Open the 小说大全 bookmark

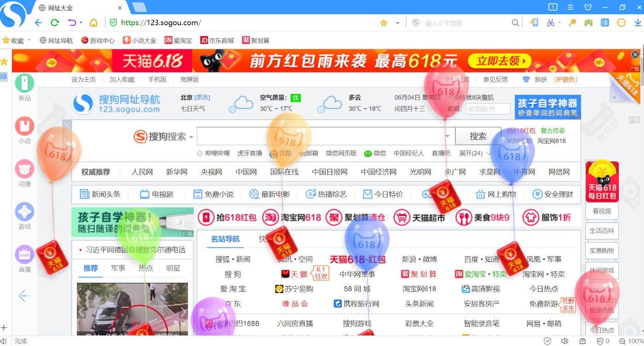pyautogui.click(x=139, y=40)
